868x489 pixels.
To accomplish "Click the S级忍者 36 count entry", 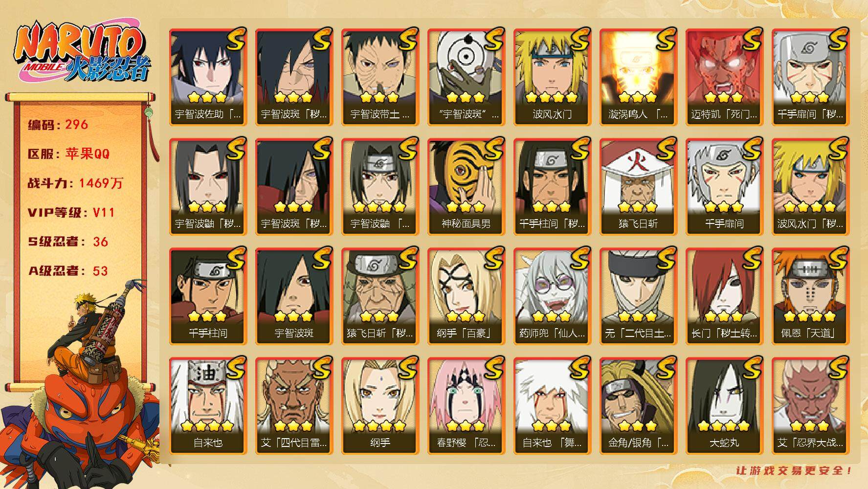I will [x=68, y=242].
